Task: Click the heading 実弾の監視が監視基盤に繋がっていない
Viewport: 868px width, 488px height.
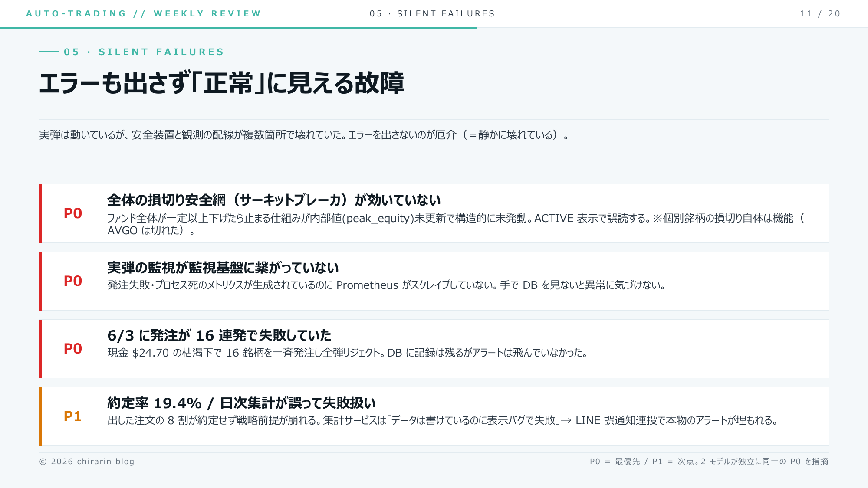Action: tap(223, 268)
